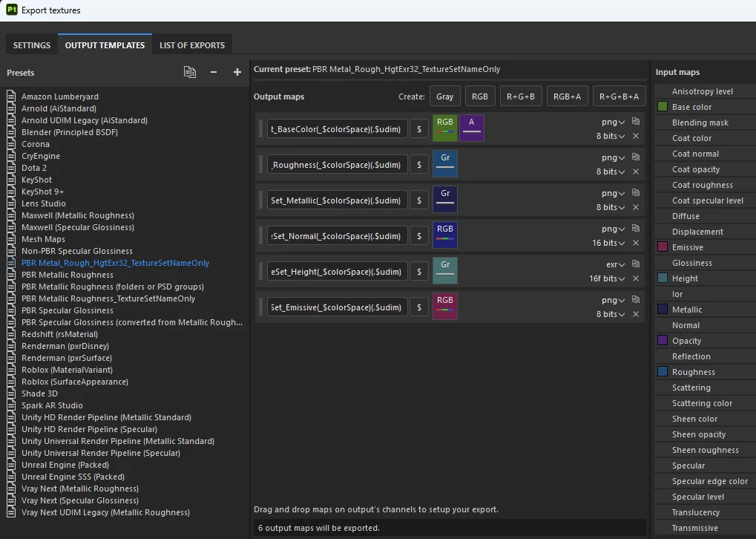The image size is (756, 539).
Task: Open file format dropdown for BaseColor map
Action: (x=613, y=122)
